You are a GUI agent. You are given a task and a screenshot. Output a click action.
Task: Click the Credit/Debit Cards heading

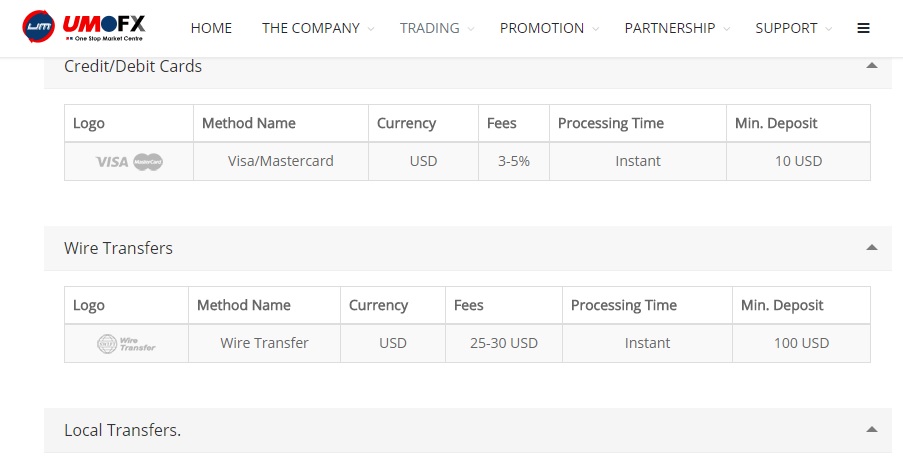(133, 66)
